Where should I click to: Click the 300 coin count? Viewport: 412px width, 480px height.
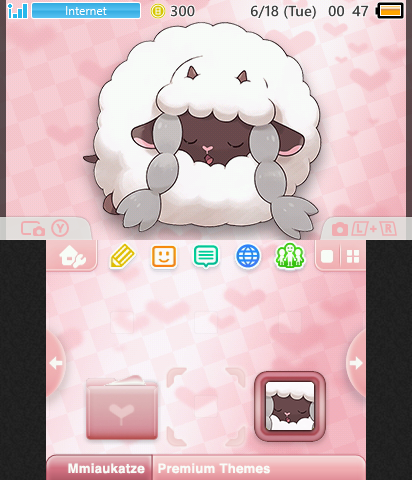pyautogui.click(x=182, y=11)
